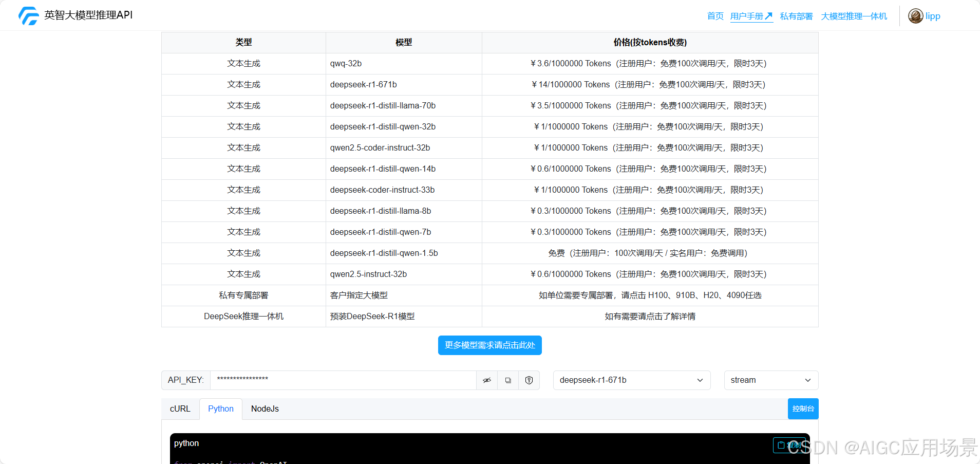Click the 如有需要请点击了解详情 cell
980x464 pixels.
650,317
